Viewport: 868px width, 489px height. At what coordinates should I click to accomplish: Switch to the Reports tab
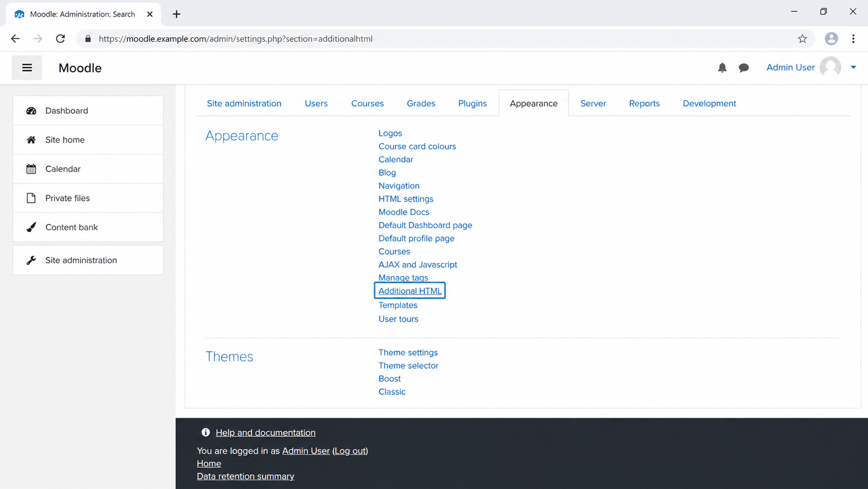point(644,103)
